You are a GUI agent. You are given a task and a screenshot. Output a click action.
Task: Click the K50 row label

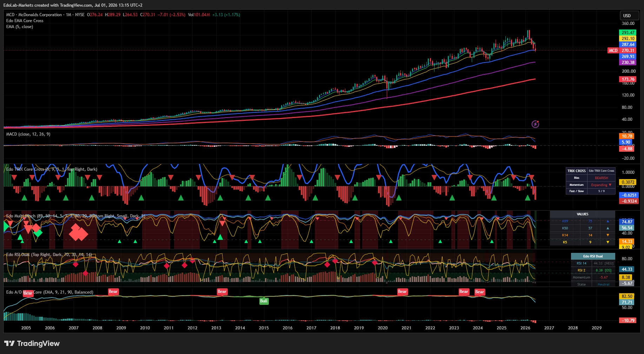tap(565, 228)
